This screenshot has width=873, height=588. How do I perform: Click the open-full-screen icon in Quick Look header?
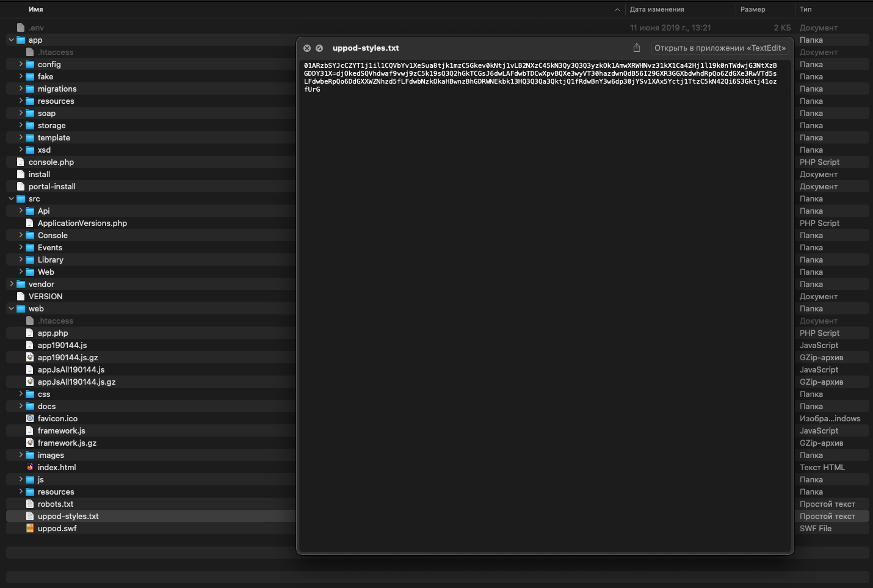pos(319,48)
